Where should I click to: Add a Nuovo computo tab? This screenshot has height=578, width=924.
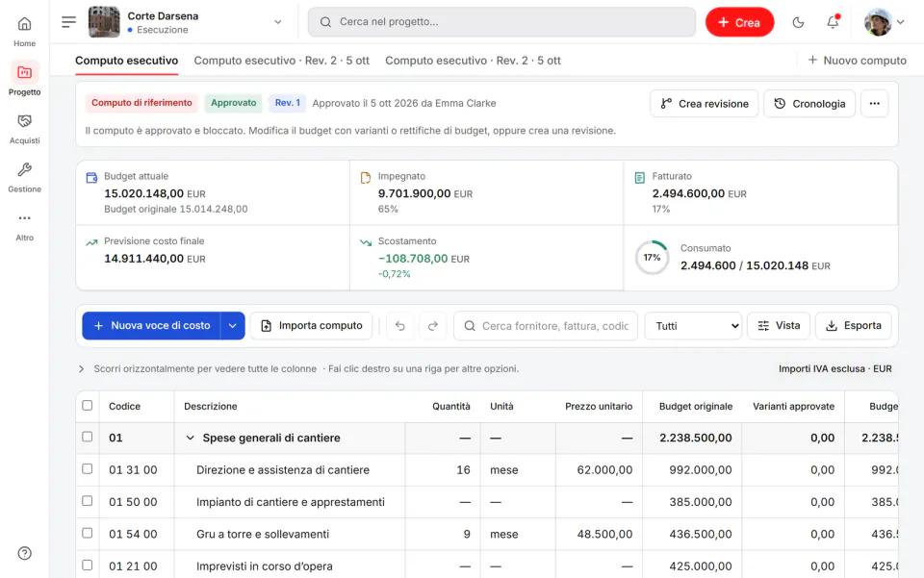857,61
